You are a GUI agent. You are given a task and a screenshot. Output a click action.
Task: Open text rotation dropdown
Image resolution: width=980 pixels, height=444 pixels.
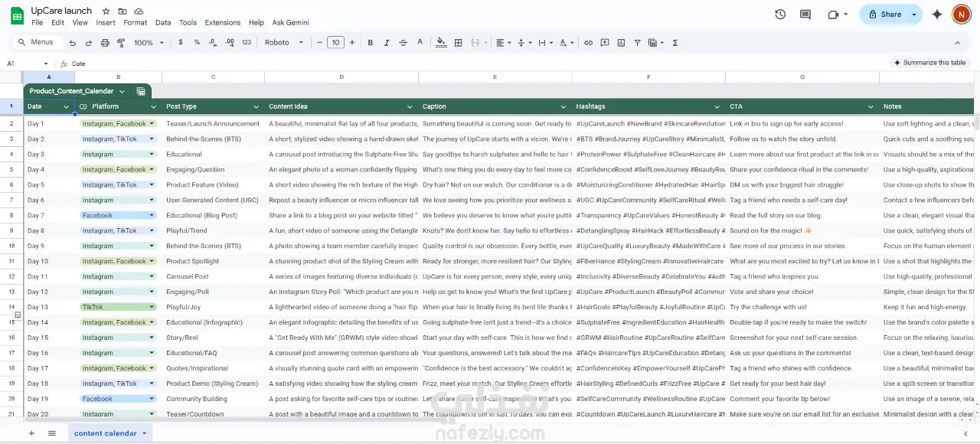[x=565, y=43]
